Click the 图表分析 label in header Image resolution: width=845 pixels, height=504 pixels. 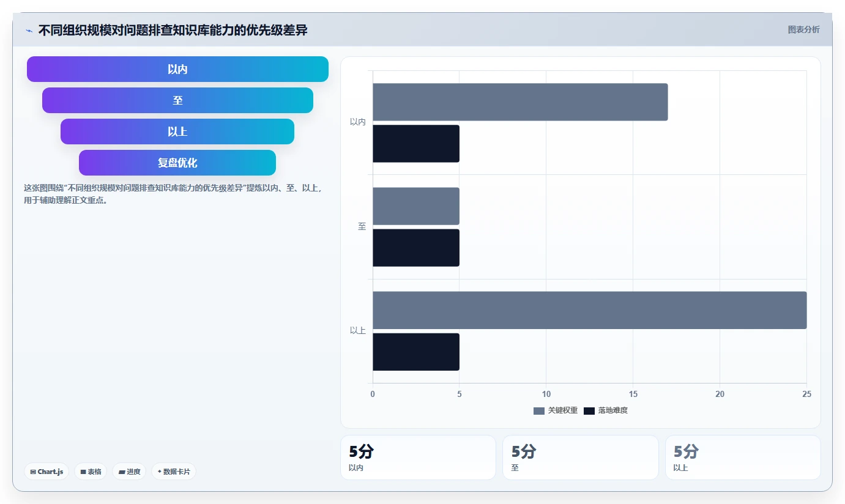[x=803, y=29]
